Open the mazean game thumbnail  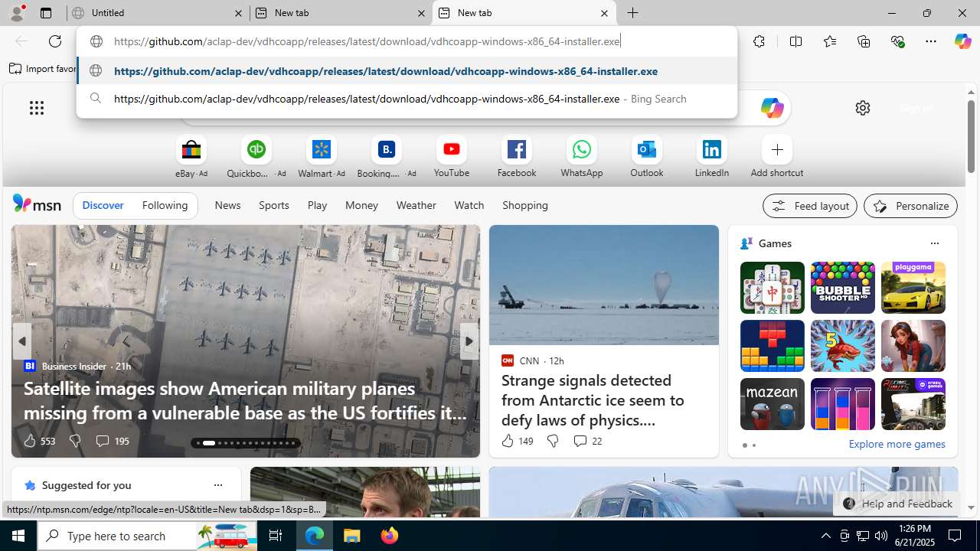coord(772,404)
